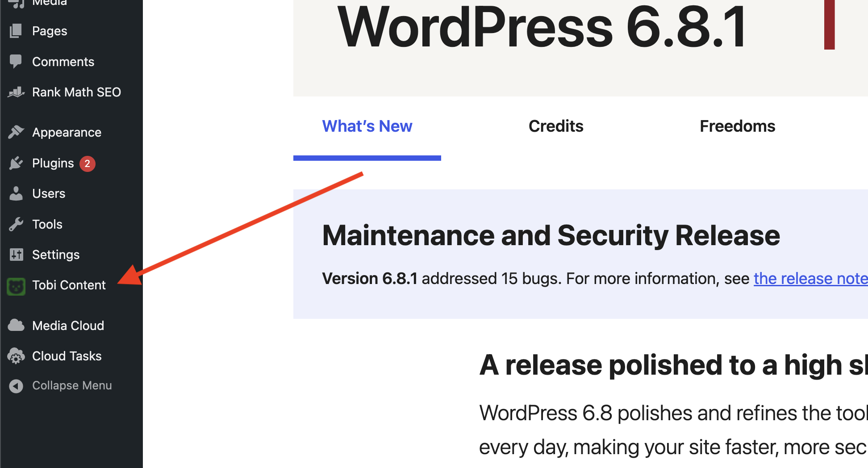The width and height of the screenshot is (868, 468).
Task: Open the Tools menu
Action: (47, 224)
